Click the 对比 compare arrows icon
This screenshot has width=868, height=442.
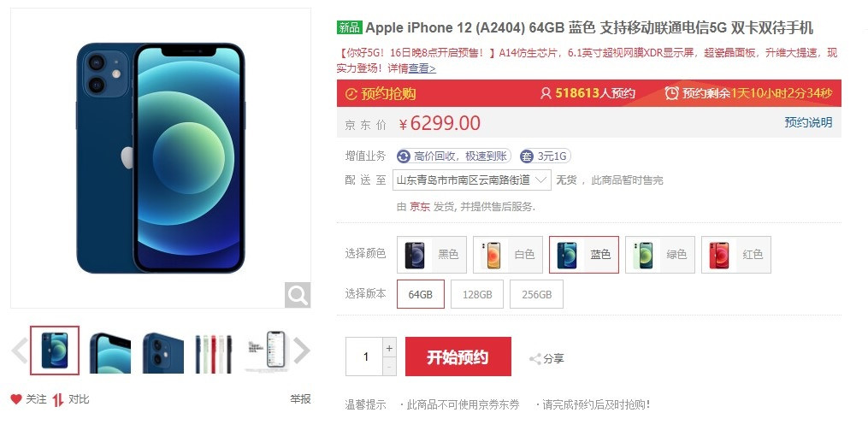[x=58, y=399]
